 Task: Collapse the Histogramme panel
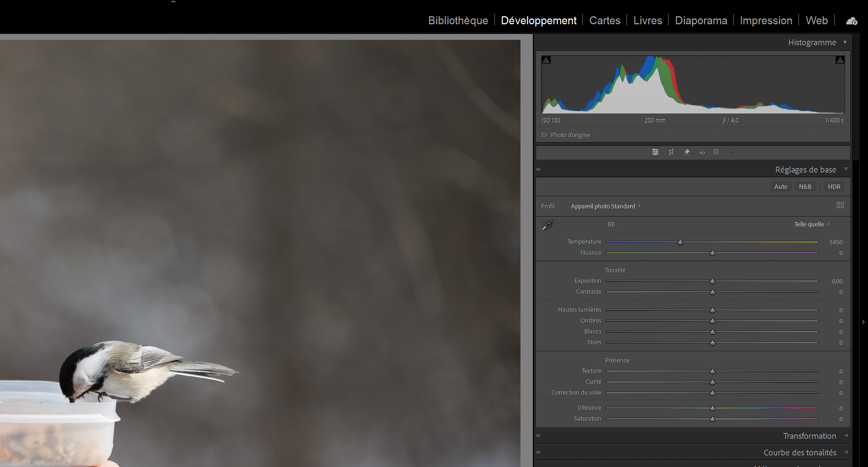845,42
